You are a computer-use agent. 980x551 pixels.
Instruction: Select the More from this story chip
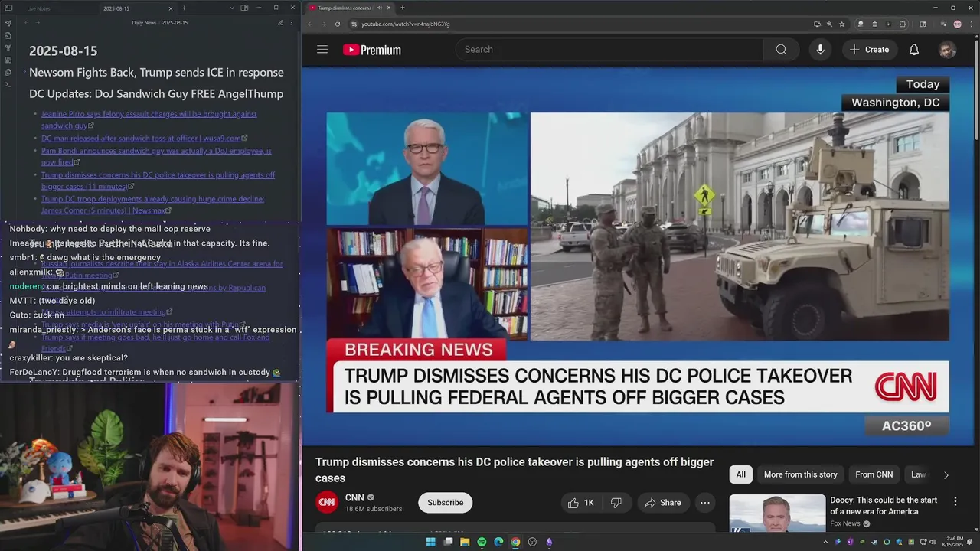[x=800, y=474]
